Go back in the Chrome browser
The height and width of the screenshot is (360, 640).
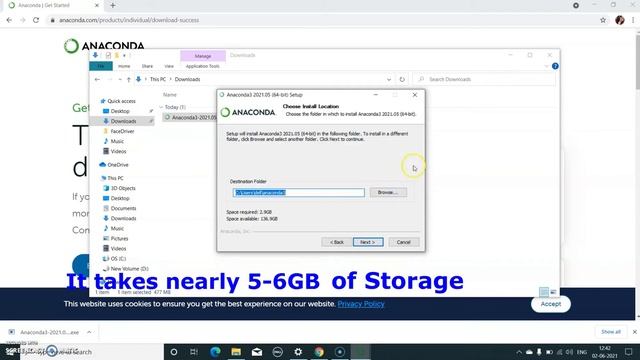[x=9, y=20]
